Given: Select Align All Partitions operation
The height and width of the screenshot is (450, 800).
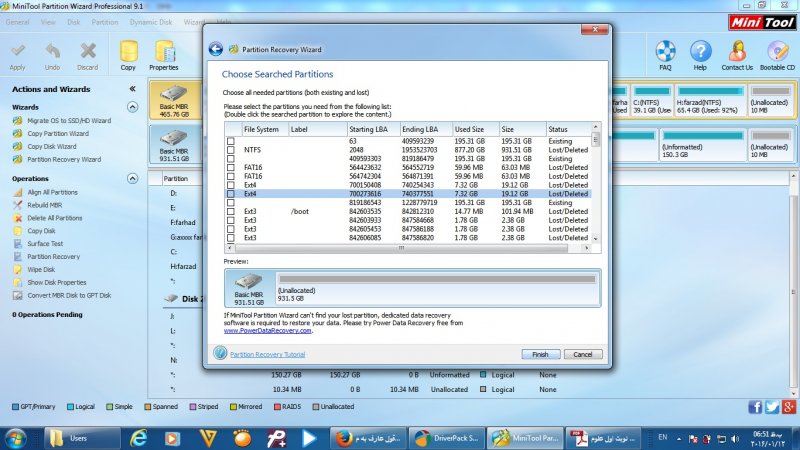Looking at the screenshot, I should 53,192.
